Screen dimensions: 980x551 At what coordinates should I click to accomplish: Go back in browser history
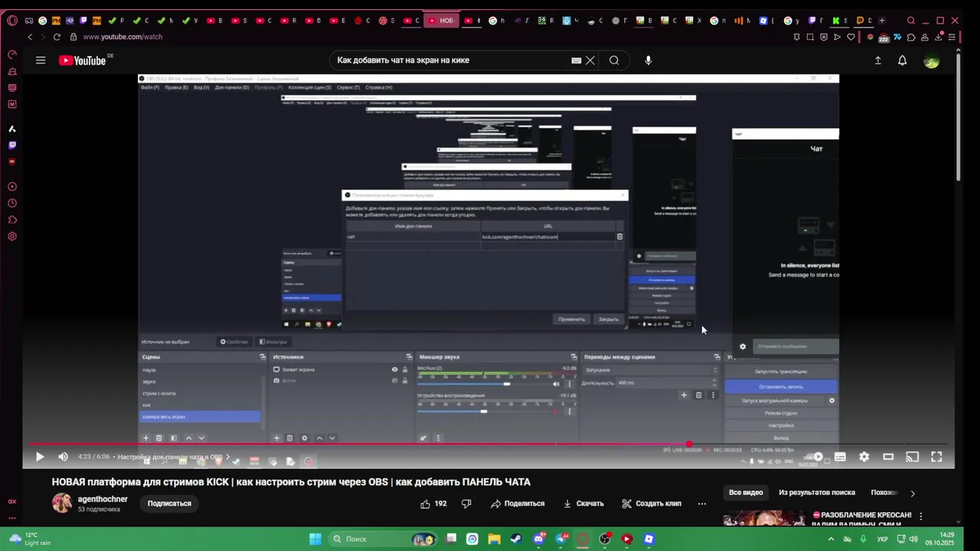[30, 37]
